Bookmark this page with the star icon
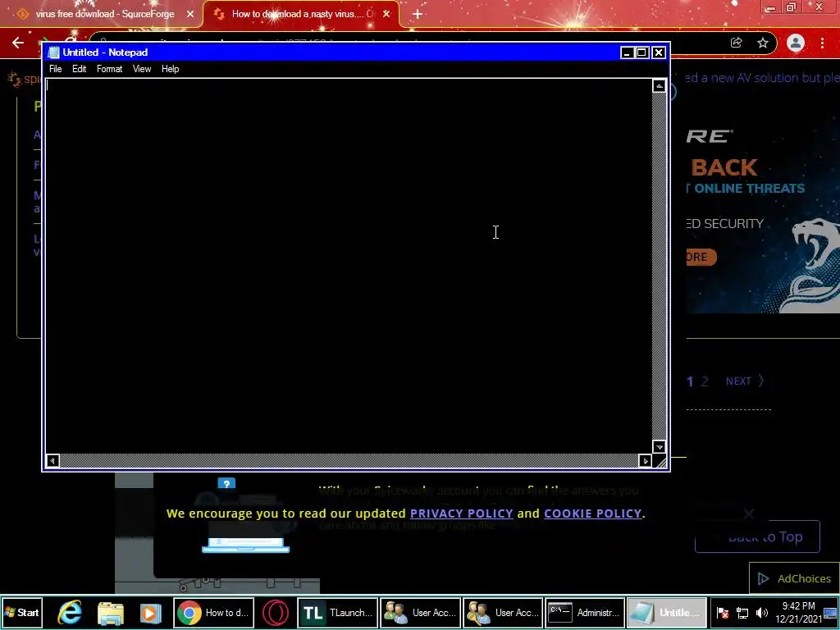This screenshot has height=630, width=840. click(x=763, y=43)
